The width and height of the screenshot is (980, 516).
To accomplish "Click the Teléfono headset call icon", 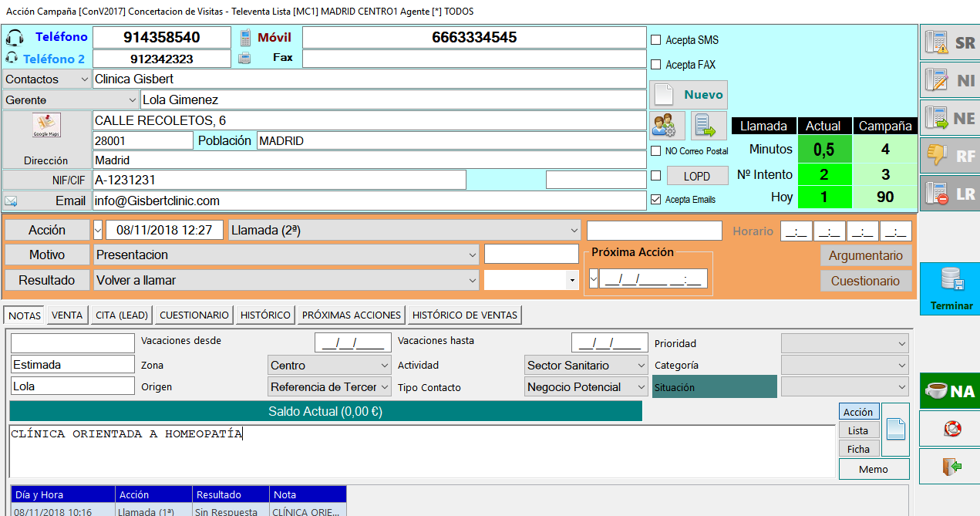I will pyautogui.click(x=14, y=37).
